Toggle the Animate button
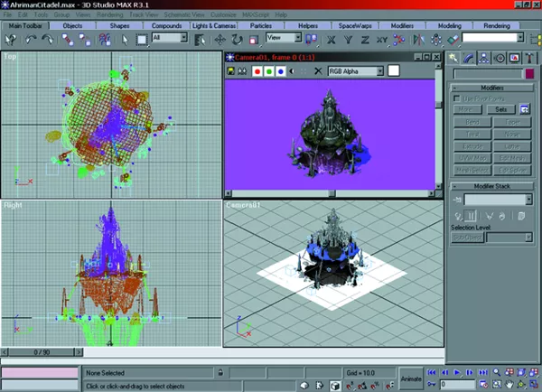The height and width of the screenshot is (392, 542). point(411,378)
